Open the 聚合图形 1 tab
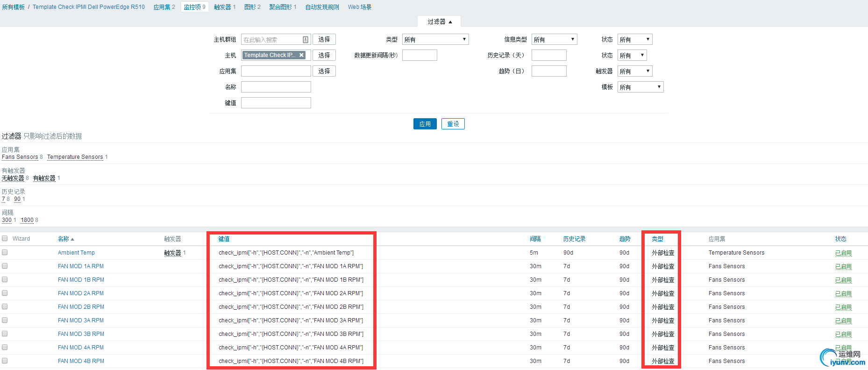Image resolution: width=868 pixels, height=370 pixels. click(283, 7)
